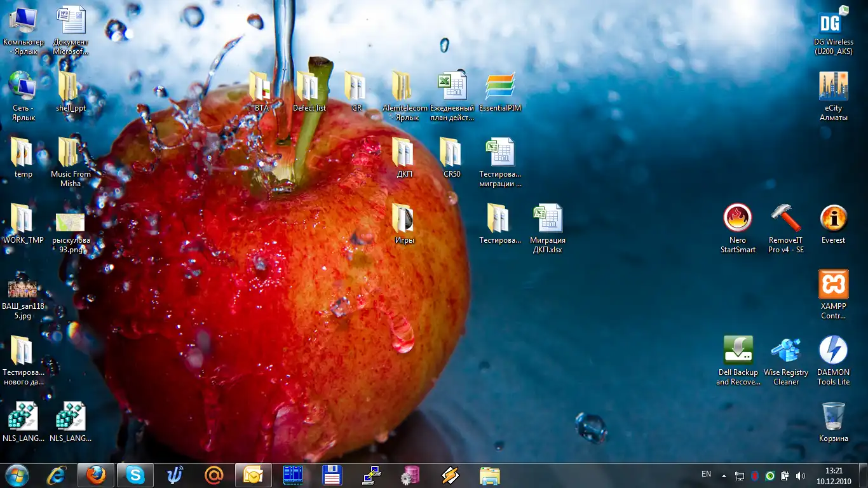Open the volume control speaker icon
The width and height of the screenshot is (868, 488).
coord(801,475)
